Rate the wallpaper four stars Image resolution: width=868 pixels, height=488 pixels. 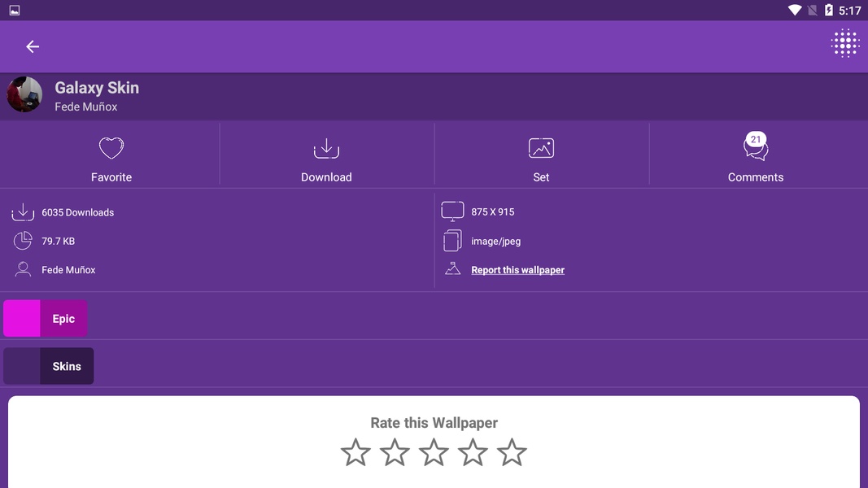coord(473,452)
